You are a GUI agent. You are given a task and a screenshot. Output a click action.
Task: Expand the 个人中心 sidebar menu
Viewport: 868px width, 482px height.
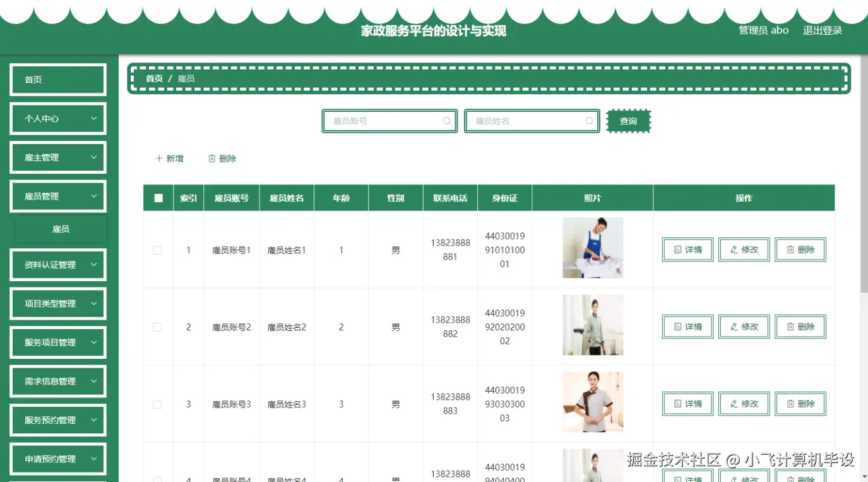pos(57,118)
